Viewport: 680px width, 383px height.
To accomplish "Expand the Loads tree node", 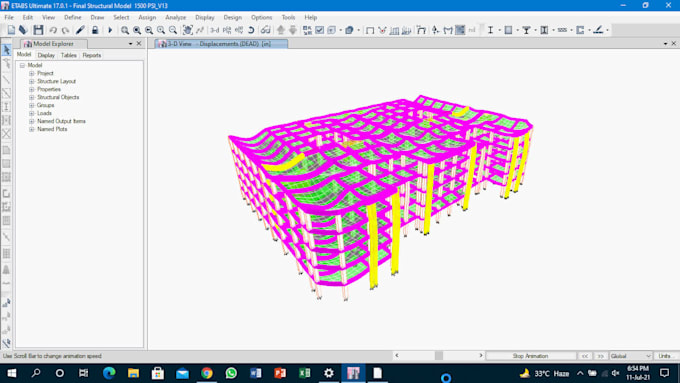I will (32, 113).
